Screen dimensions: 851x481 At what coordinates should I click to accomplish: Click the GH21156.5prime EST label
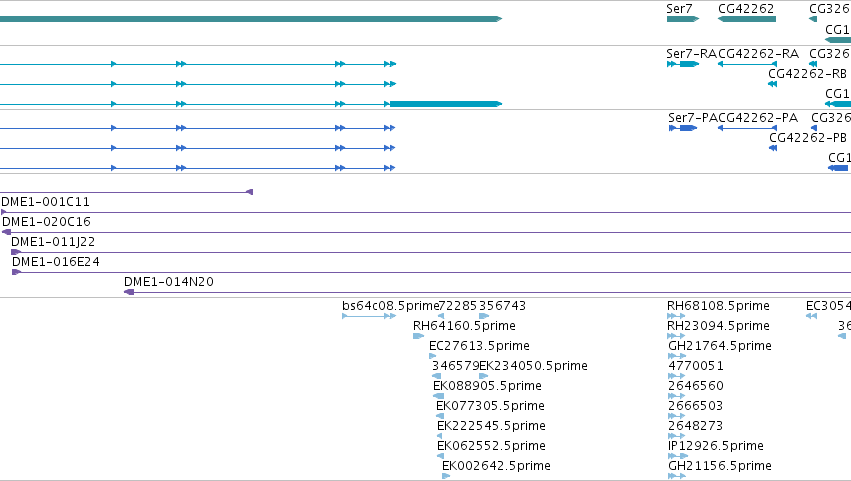coord(720,467)
